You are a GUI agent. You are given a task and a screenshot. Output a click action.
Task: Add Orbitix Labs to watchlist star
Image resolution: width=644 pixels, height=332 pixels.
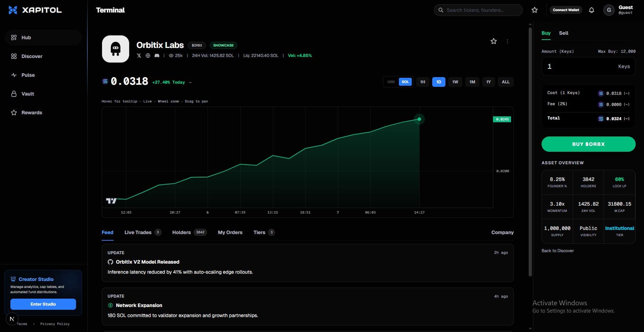tap(494, 41)
